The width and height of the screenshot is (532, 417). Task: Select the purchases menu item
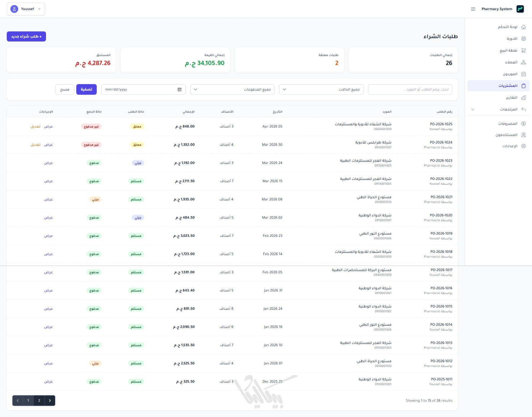[x=508, y=86]
